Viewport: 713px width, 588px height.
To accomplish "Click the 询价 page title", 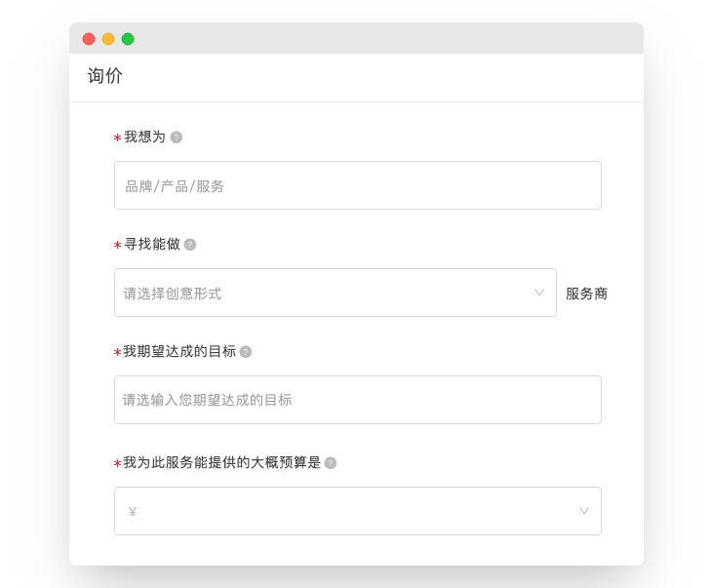I will pos(105,76).
